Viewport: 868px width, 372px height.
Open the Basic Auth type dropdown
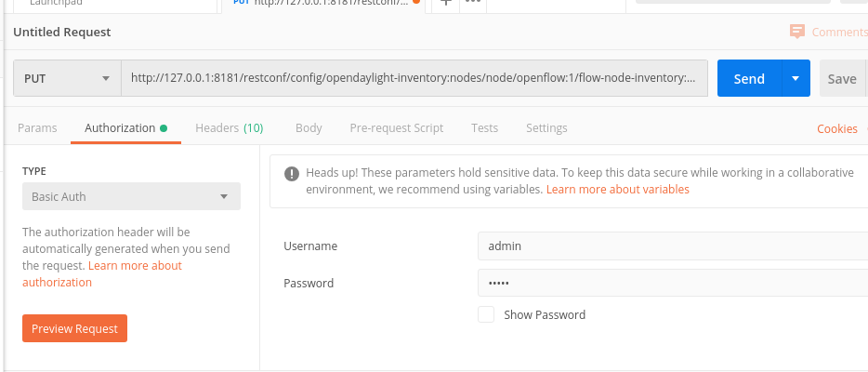(131, 197)
